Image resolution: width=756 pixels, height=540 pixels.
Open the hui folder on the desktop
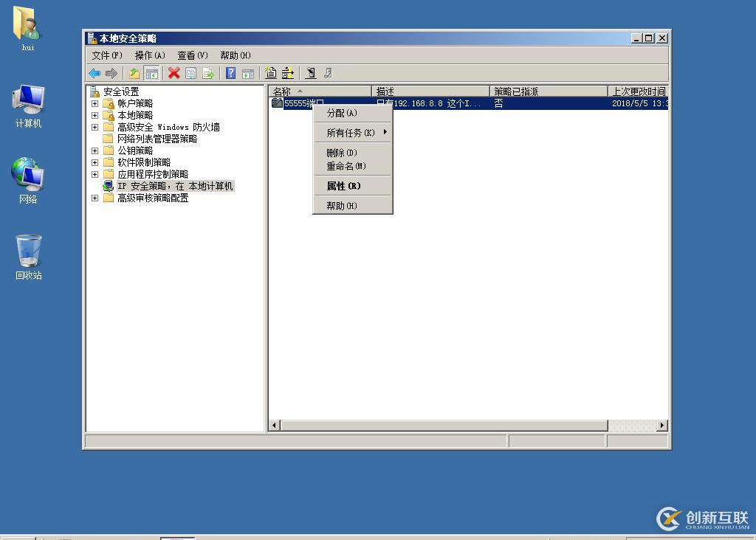tap(27, 28)
